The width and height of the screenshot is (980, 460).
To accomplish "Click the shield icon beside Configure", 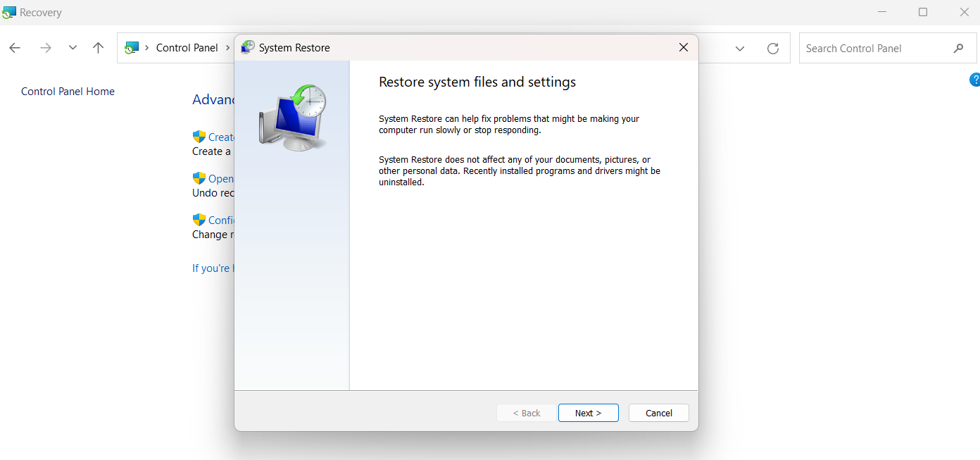I will tap(199, 220).
